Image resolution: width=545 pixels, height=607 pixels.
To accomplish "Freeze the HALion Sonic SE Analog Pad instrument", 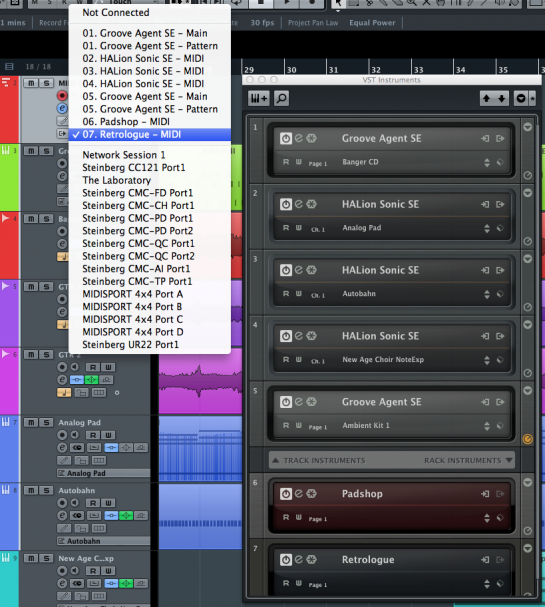I will (311, 204).
